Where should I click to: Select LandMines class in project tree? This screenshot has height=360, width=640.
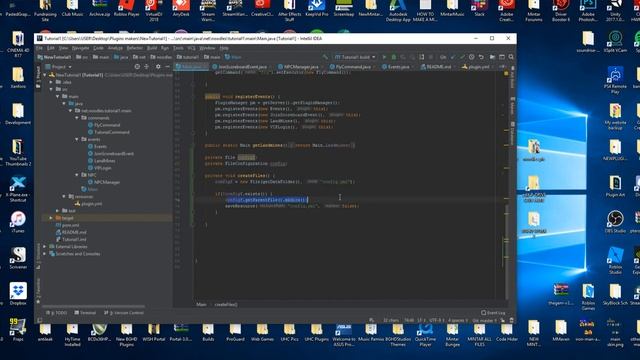(102, 161)
